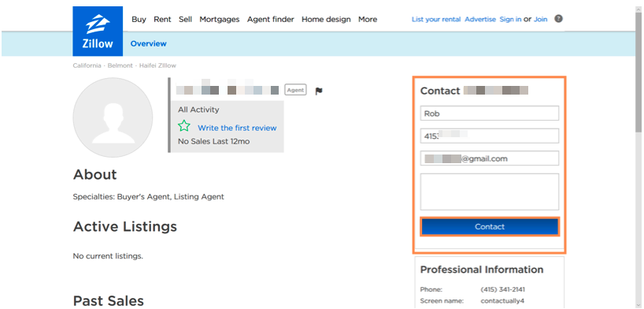Click the Advertise link
The height and width of the screenshot is (309, 644).
(480, 20)
